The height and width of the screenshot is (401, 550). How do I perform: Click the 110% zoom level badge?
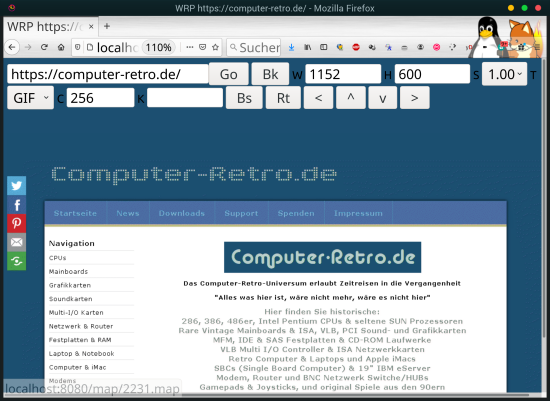159,47
